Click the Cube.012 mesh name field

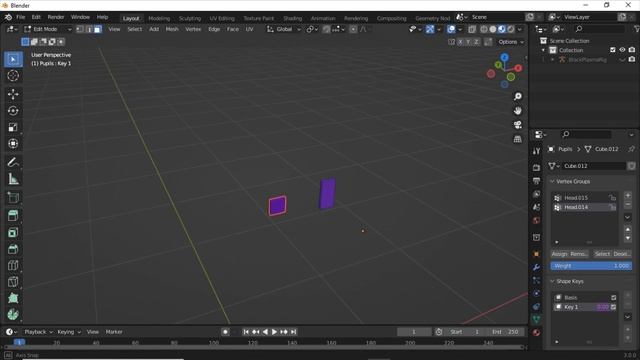pos(594,166)
